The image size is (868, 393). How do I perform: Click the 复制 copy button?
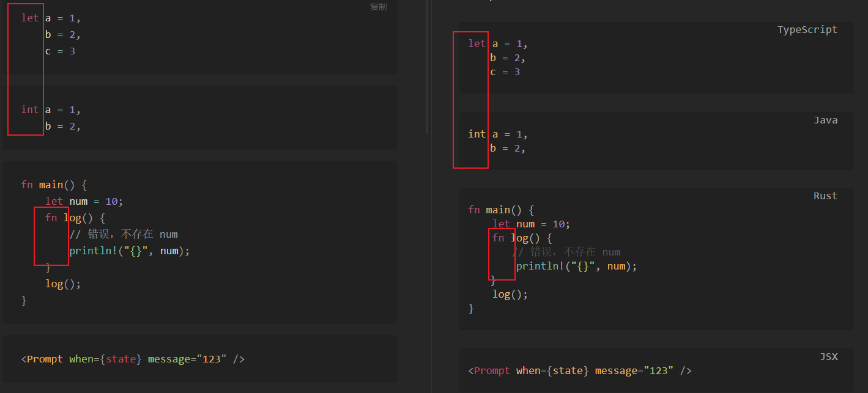point(378,7)
